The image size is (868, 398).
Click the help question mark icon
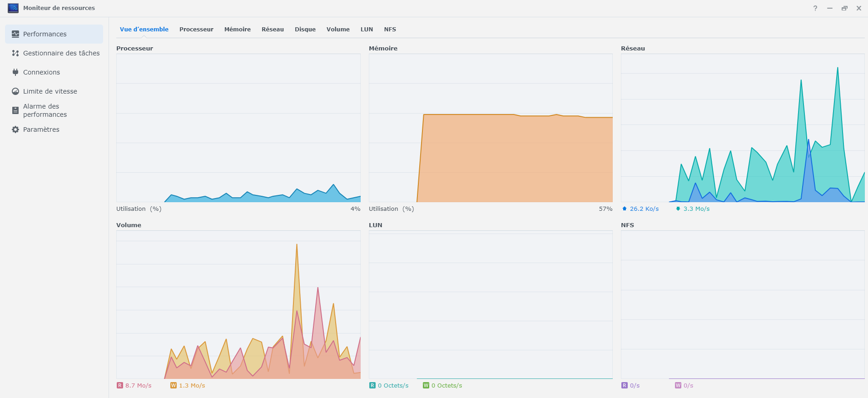tap(815, 8)
